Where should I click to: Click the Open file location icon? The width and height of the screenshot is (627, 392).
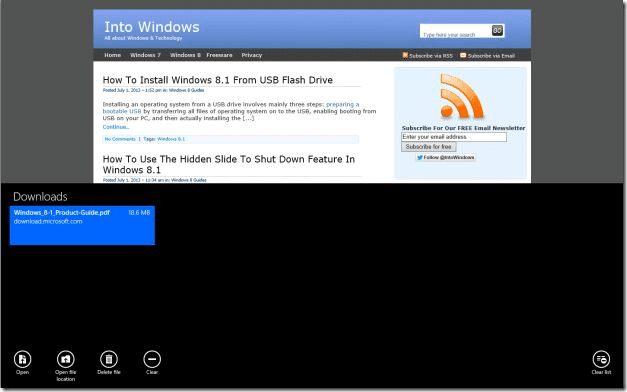click(x=66, y=359)
